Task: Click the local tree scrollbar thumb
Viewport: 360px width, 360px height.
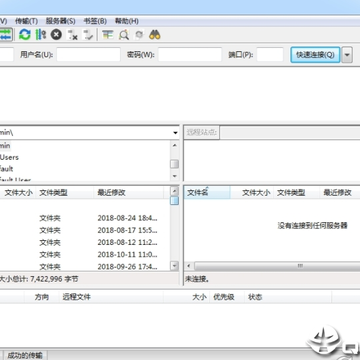Action: (x=175, y=164)
